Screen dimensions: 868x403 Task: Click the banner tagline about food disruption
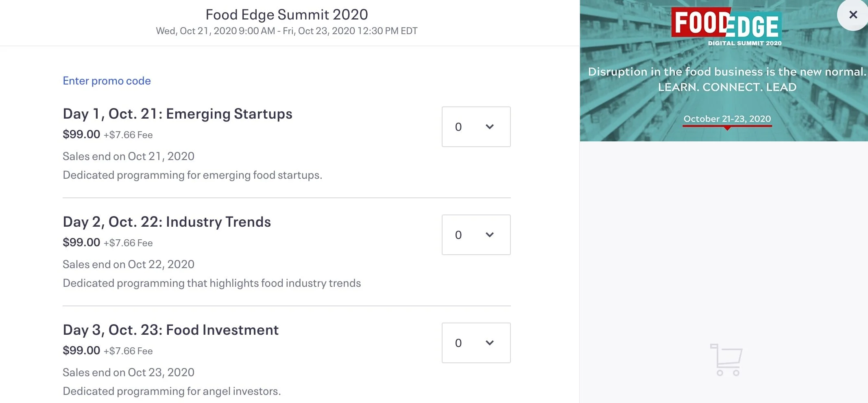[727, 72]
